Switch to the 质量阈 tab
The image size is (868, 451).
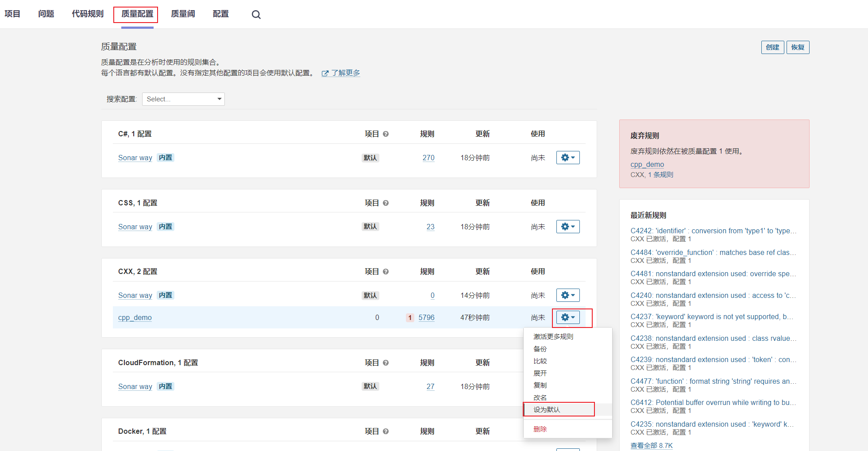point(183,14)
